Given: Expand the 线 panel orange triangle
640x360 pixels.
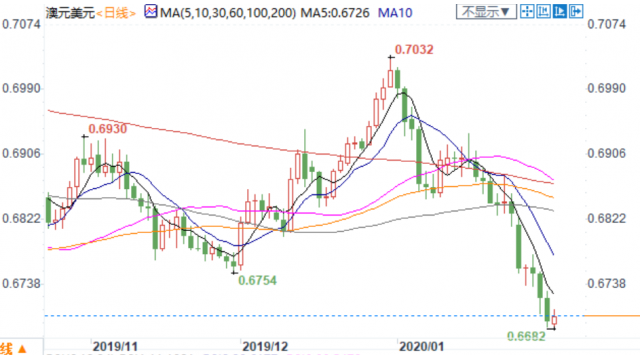Looking at the screenshot, I should (22, 349).
